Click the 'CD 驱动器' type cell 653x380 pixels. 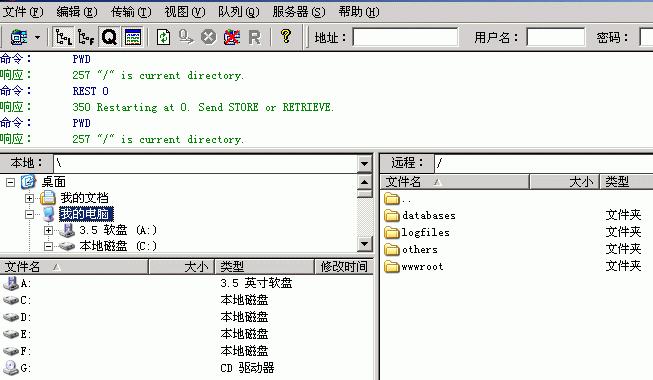click(247, 368)
